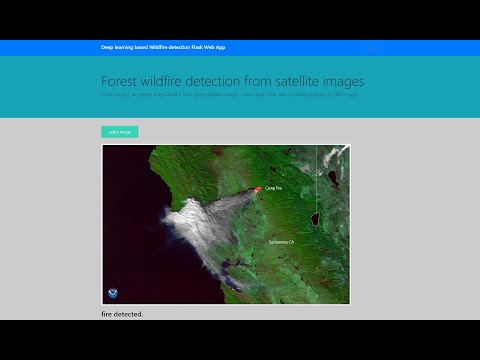480x360 pixels.
Task: Click the white clouds at the image top right
Action: [333, 155]
